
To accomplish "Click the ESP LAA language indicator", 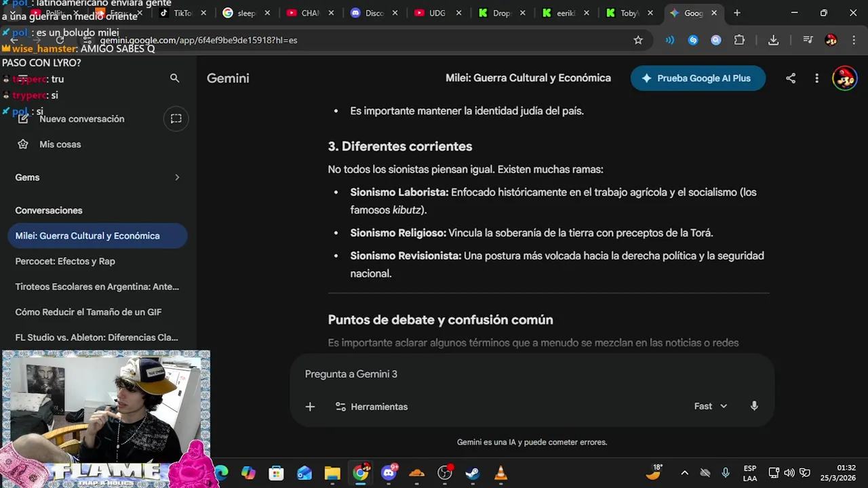I will (x=750, y=472).
